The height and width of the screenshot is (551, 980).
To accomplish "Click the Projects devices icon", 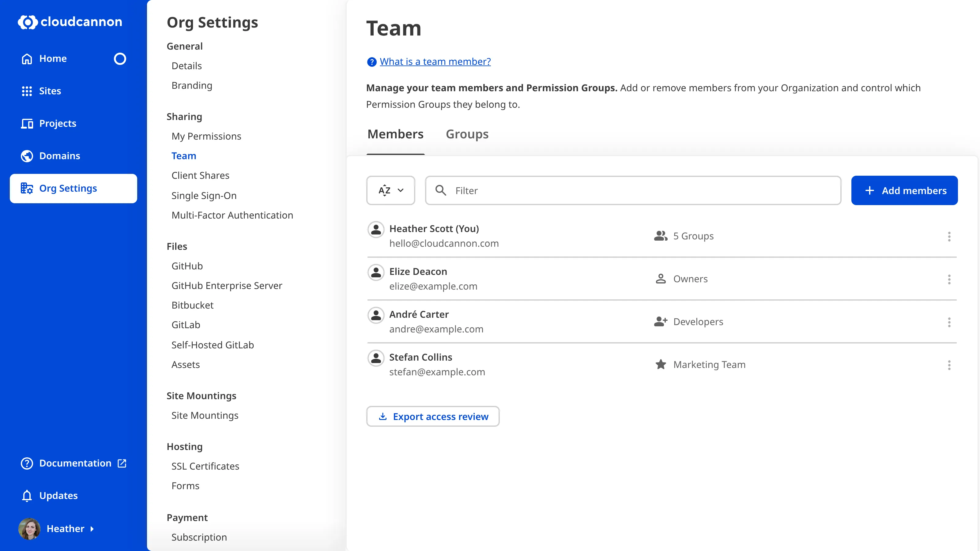I will pyautogui.click(x=27, y=123).
